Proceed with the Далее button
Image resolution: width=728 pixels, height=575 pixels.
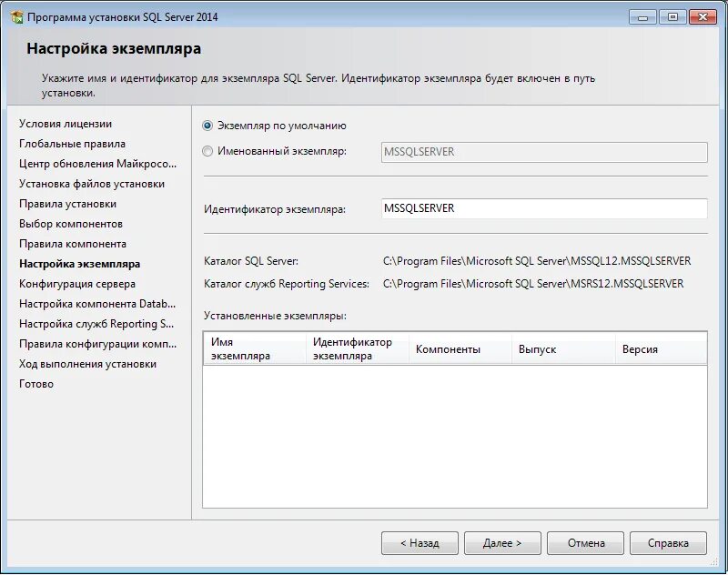pos(502,543)
